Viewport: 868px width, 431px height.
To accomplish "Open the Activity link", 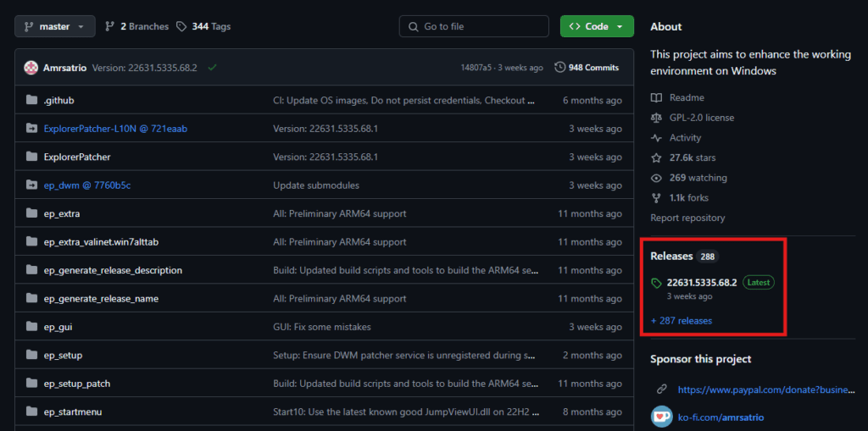I will tap(685, 138).
